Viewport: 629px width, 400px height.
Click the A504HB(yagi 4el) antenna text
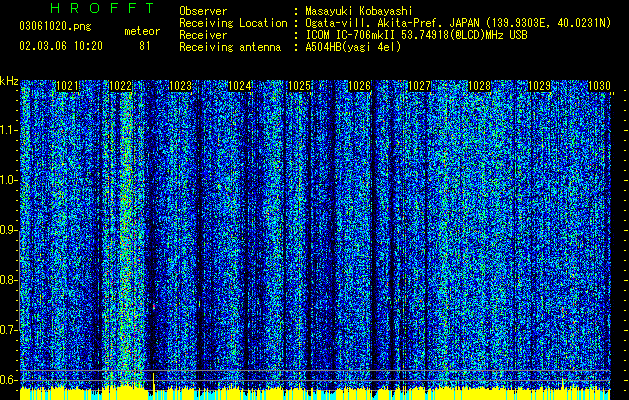[353, 47]
